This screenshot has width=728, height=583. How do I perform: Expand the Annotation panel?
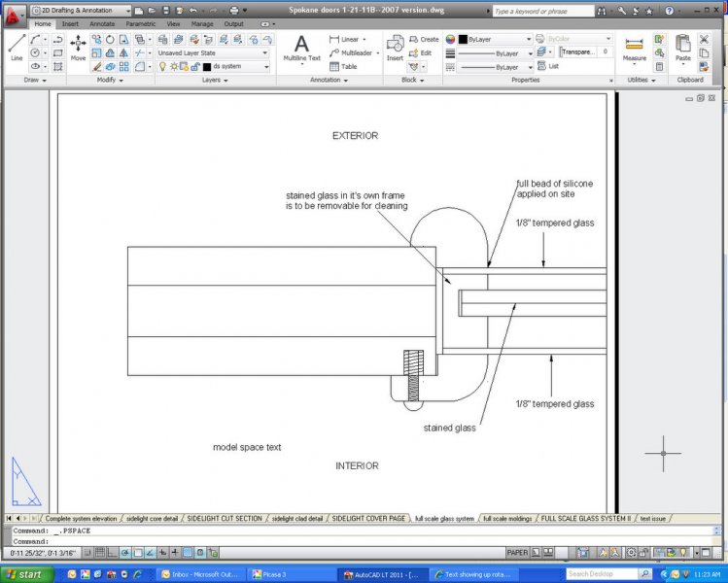(x=329, y=80)
